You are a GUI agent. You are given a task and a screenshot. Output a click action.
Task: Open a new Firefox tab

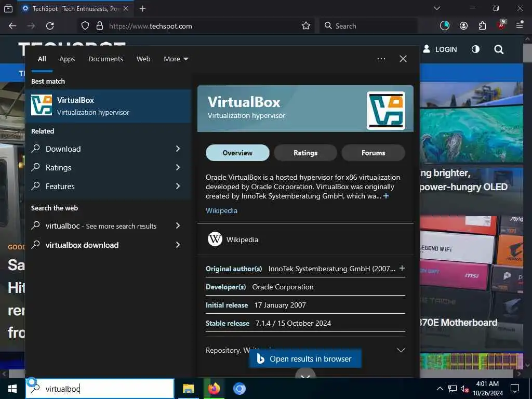(x=142, y=9)
